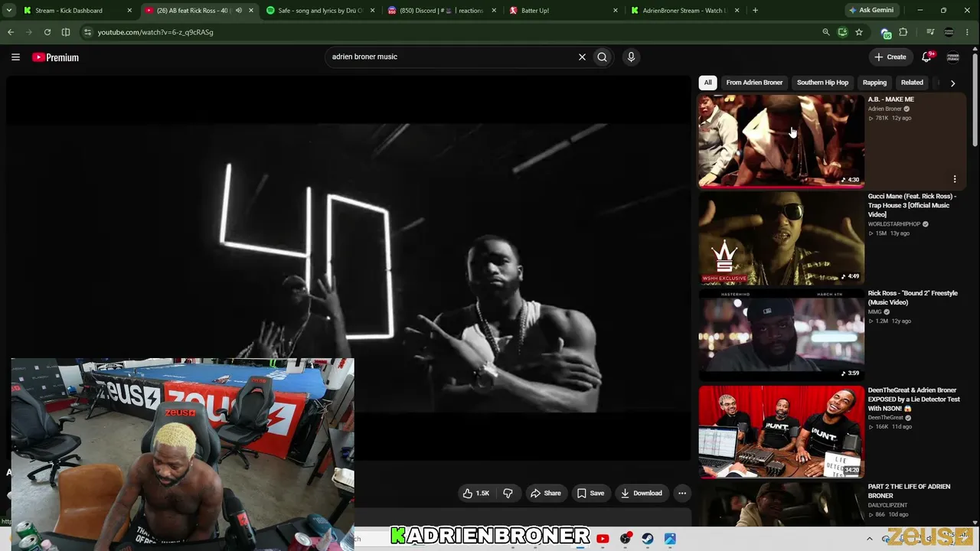Screen dimensions: 980x551
Task: Click the Share button
Action: click(546, 494)
